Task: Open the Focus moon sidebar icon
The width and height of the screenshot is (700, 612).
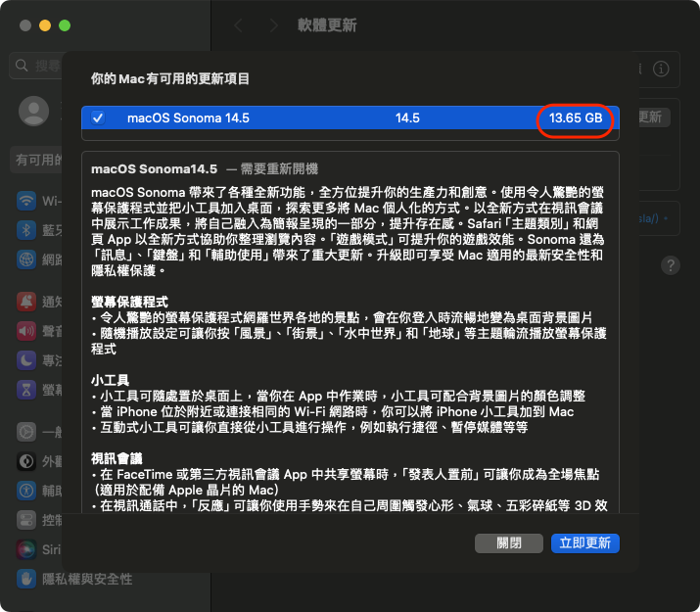Action: [26, 360]
